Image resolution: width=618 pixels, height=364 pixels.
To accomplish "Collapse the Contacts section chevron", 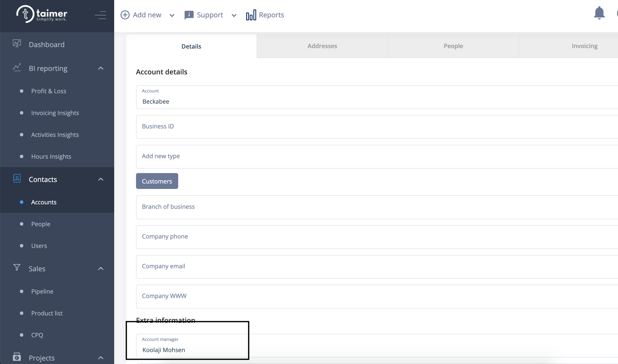I will coord(101,179).
